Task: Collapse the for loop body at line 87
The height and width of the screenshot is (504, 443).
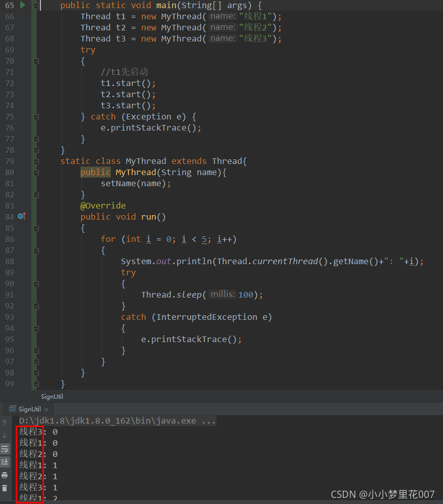Action: pos(36,250)
